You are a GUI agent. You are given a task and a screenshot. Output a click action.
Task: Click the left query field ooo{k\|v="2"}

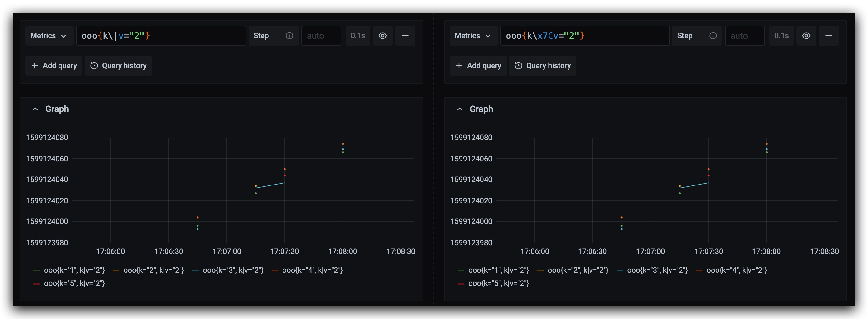[x=161, y=36]
